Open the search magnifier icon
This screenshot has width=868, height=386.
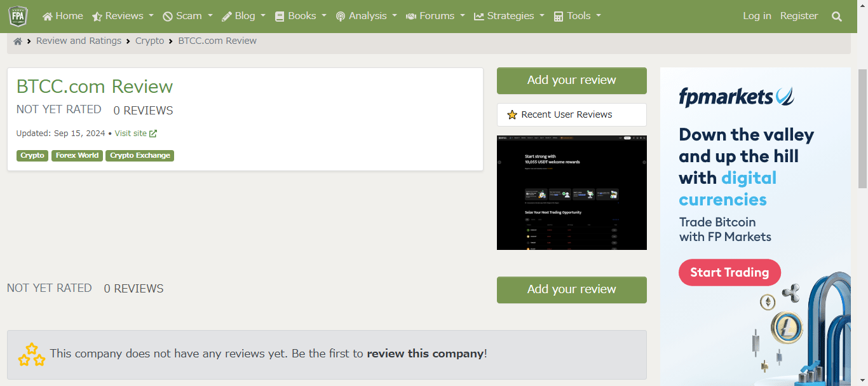point(836,17)
